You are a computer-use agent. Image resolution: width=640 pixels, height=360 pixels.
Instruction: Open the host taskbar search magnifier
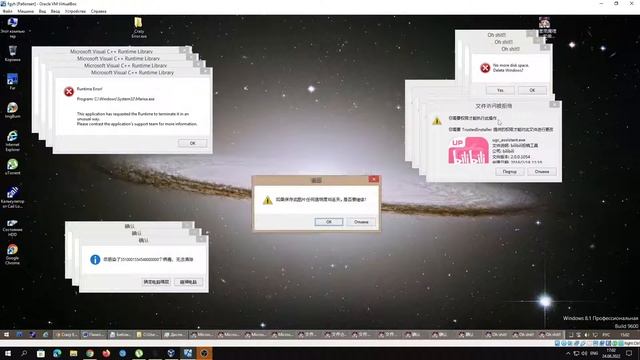pyautogui.click(x=24, y=353)
